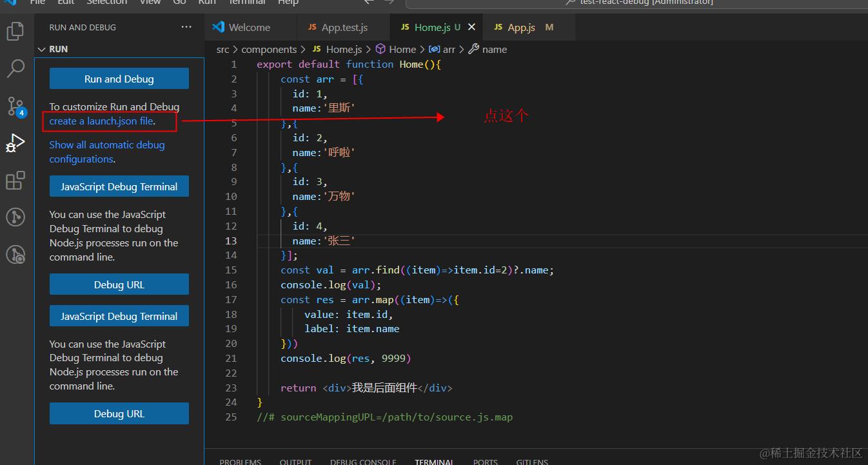The height and width of the screenshot is (465, 868).
Task: Click line number 13 in the gutter
Action: [x=231, y=241]
